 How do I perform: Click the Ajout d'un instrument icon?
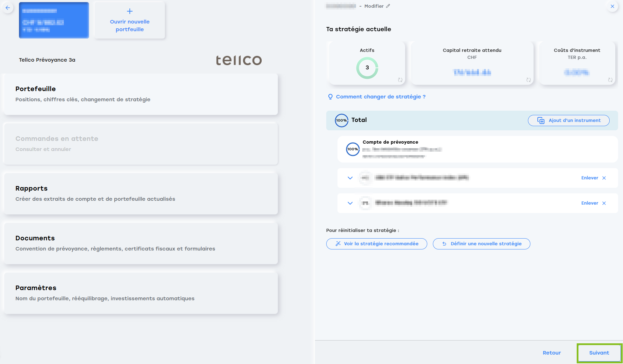tap(541, 121)
